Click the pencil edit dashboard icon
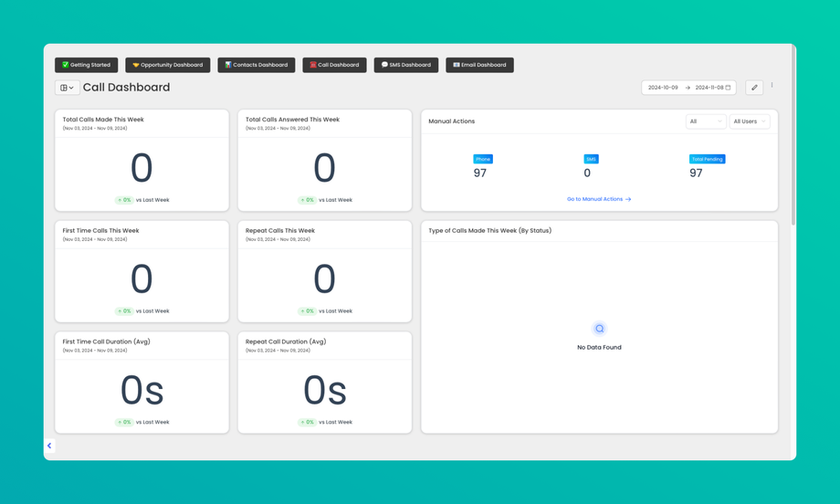Image resolution: width=840 pixels, height=504 pixels. pos(754,88)
